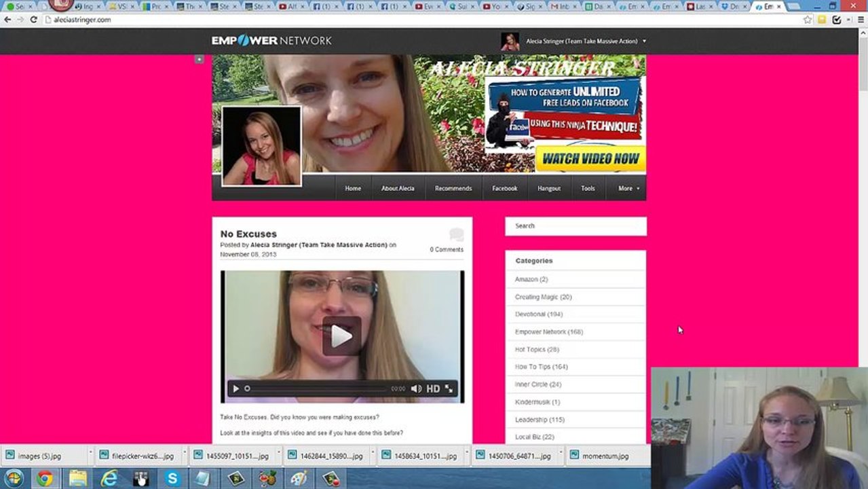
Task: Open File Explorer from taskbar
Action: [77, 479]
